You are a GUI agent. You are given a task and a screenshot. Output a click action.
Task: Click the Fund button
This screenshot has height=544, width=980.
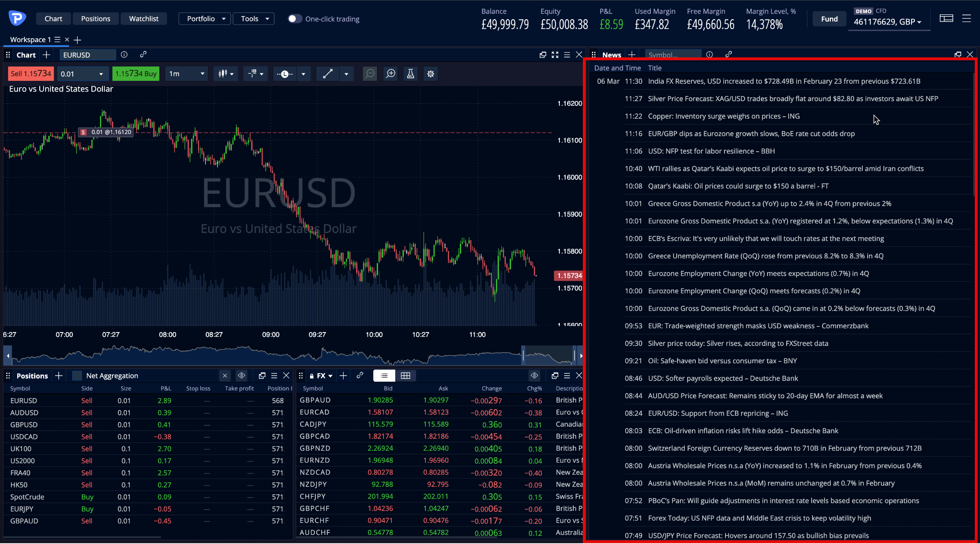point(829,19)
